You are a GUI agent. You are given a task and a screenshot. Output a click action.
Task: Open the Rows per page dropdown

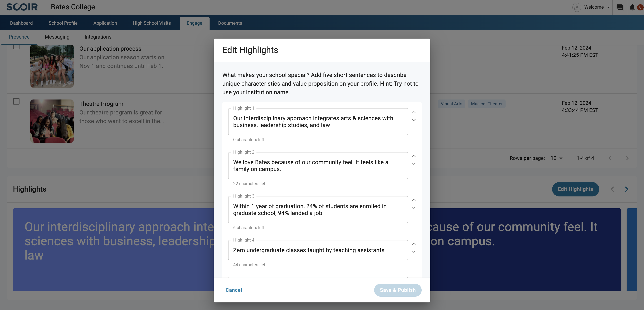coord(556,158)
